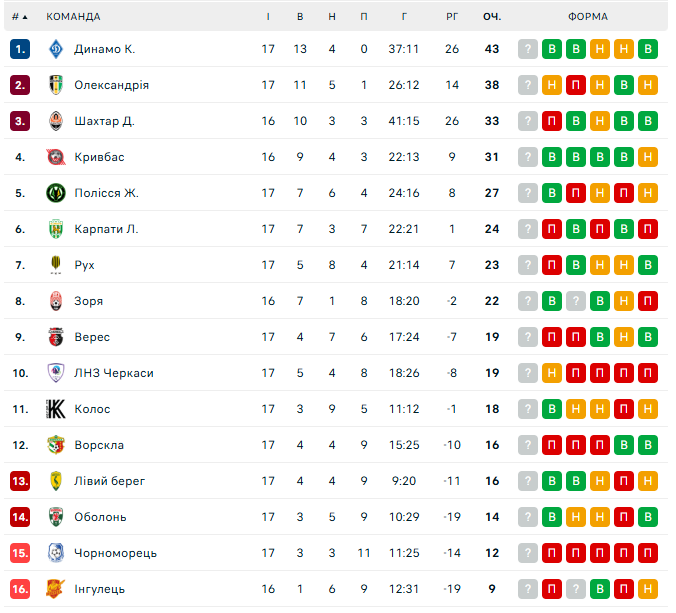Screen dimensions: 676x613
Task: Open the Інгулець team link
Action: click(x=99, y=589)
